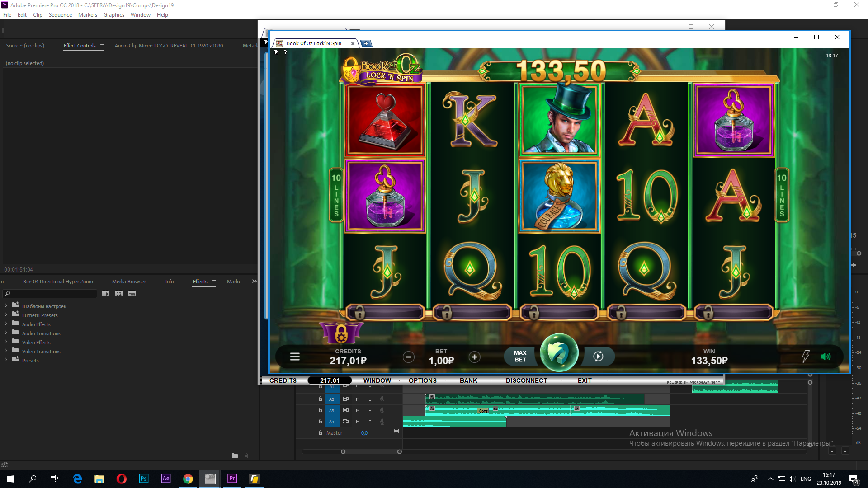Switch to the Audio Clip Mixer tab
The image size is (868, 488).
pos(169,46)
